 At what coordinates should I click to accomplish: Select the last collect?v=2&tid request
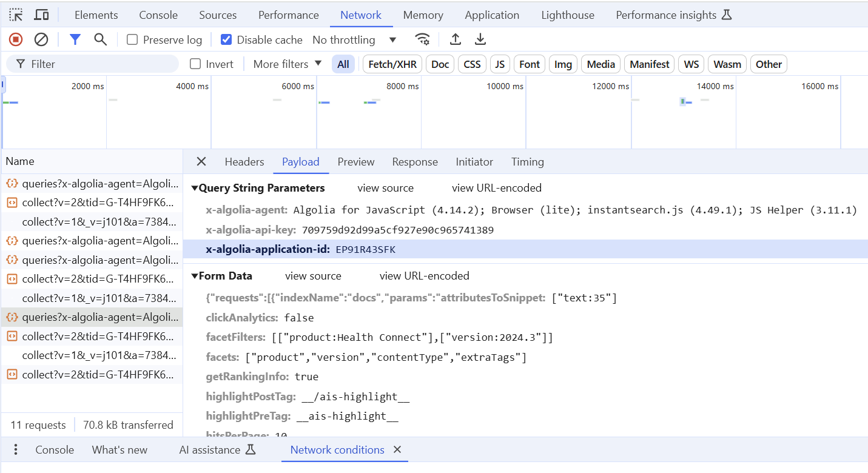[x=92, y=374]
